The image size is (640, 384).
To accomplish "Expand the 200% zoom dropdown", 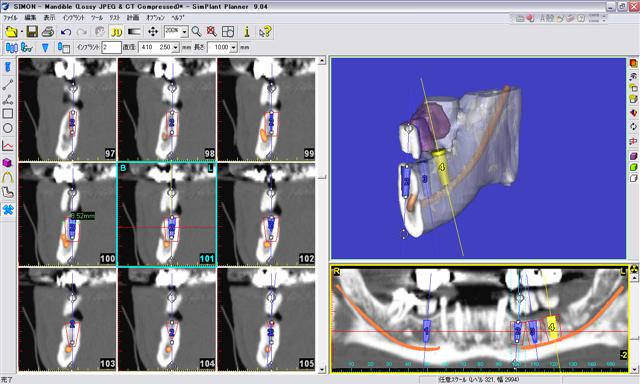I will tap(184, 32).
